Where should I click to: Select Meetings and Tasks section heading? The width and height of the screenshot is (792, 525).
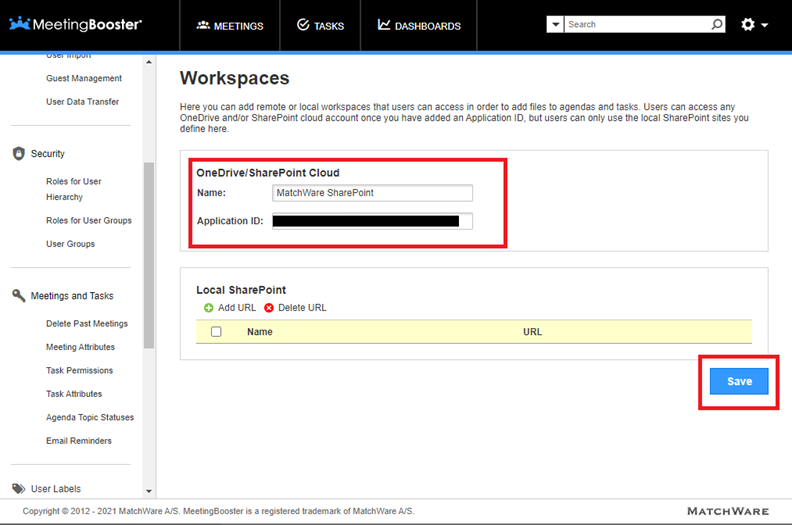[x=72, y=296]
